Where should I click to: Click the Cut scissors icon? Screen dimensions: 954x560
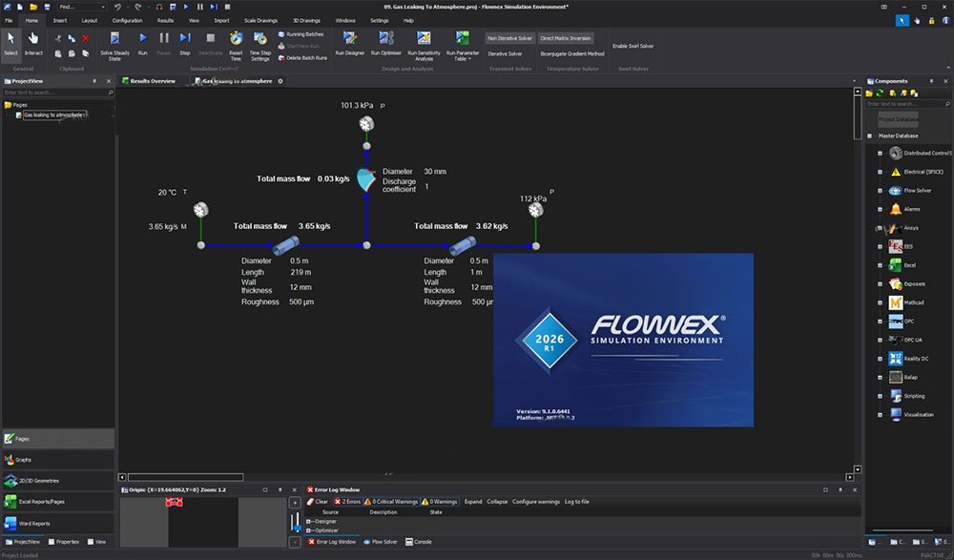click(58, 38)
